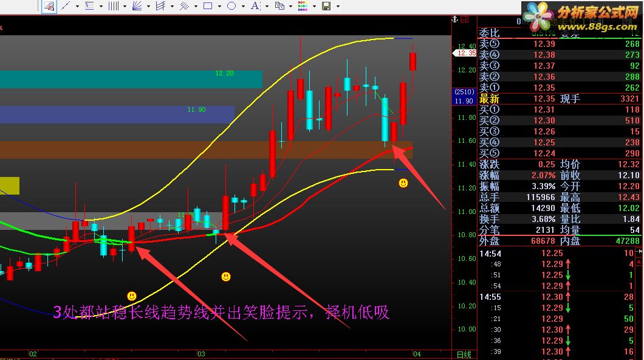Select the 卖① 12.35 order row
Viewport: 644px width, 360px height.
pyautogui.click(x=560, y=88)
